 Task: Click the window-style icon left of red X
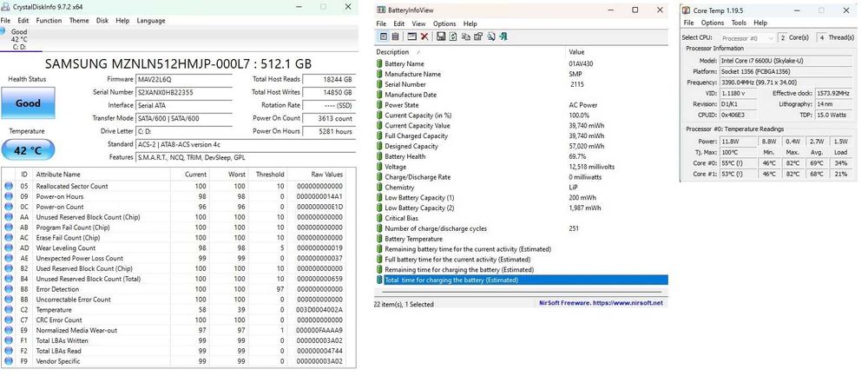pyautogui.click(x=411, y=36)
